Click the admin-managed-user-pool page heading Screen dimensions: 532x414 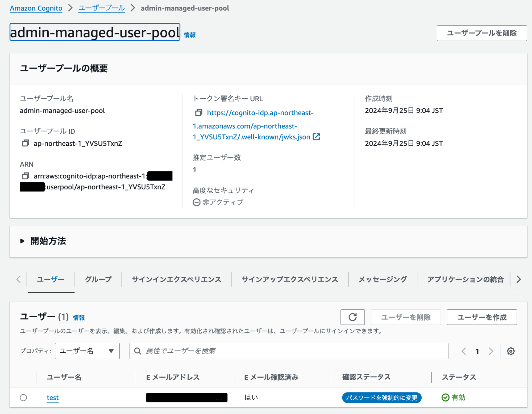click(95, 32)
